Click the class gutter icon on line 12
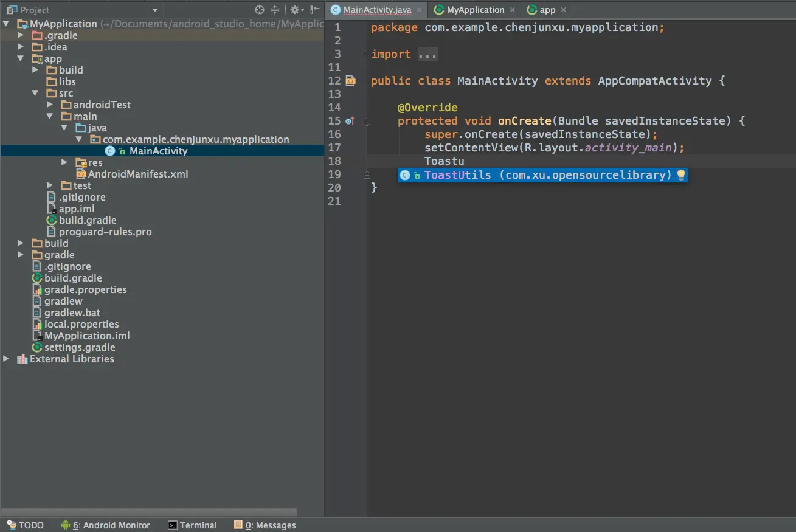Image resolution: width=796 pixels, height=532 pixels. tap(350, 80)
